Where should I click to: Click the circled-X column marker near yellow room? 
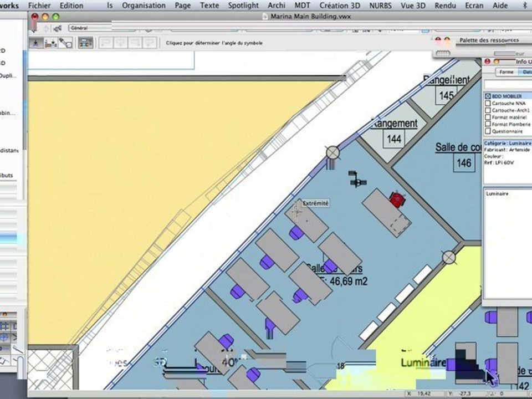coord(449,258)
